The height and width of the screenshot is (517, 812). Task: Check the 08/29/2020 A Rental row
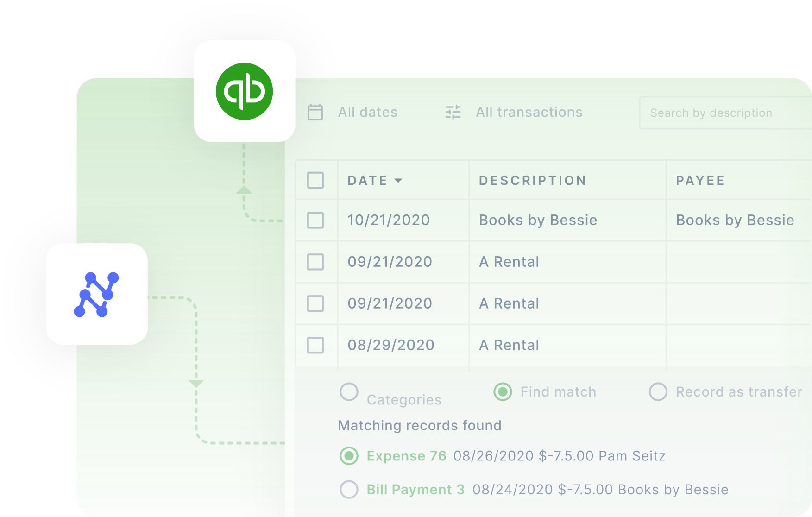(x=315, y=345)
